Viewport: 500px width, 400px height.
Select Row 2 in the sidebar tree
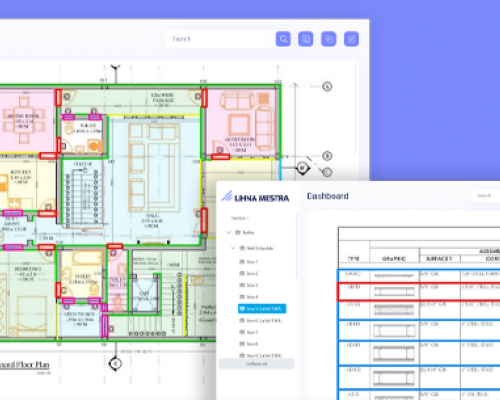[249, 273]
